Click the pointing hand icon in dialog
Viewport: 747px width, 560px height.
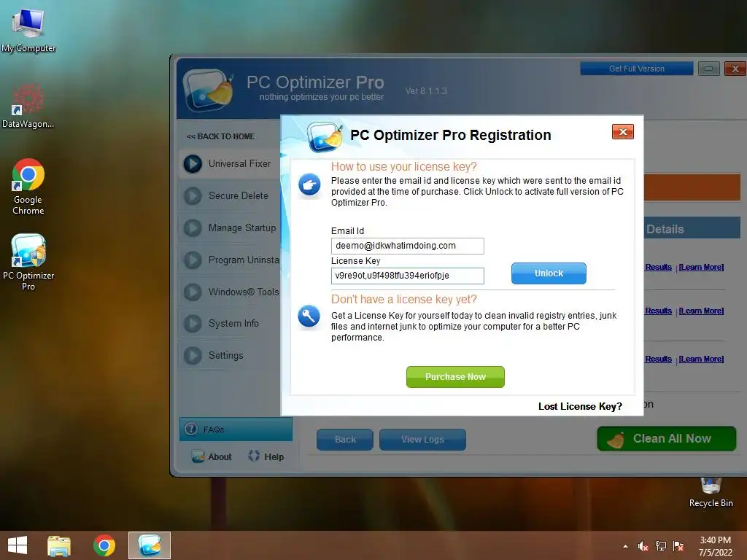click(x=309, y=184)
